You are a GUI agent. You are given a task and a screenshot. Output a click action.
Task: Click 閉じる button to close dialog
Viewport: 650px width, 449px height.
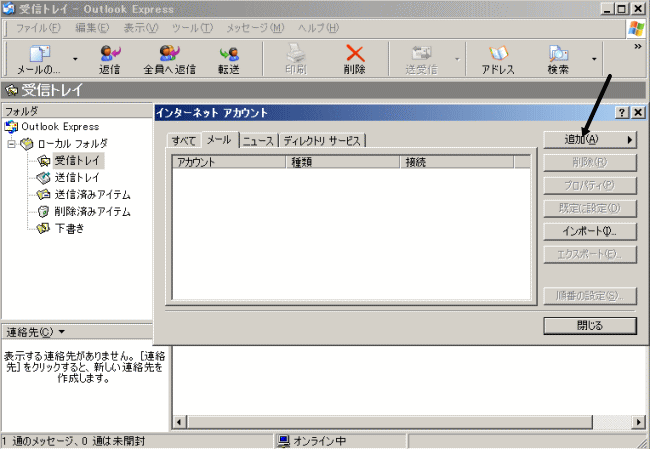pos(590,325)
